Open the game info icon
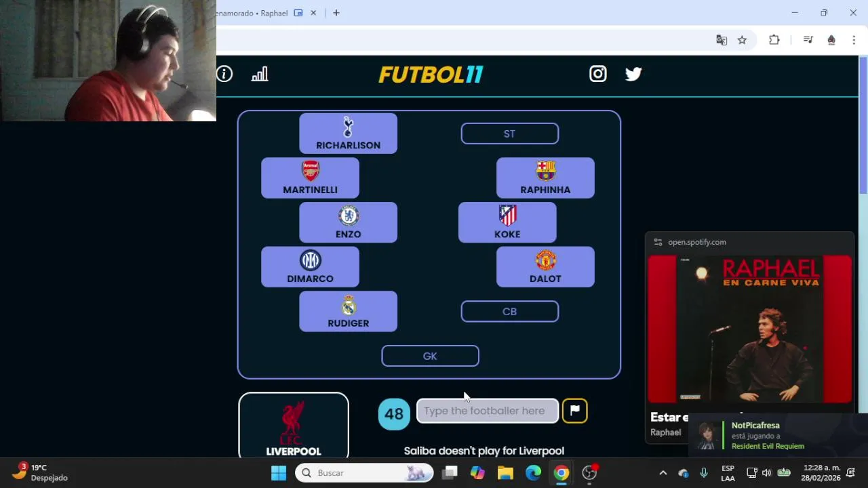Screen dimensions: 868x488 tap(224, 74)
